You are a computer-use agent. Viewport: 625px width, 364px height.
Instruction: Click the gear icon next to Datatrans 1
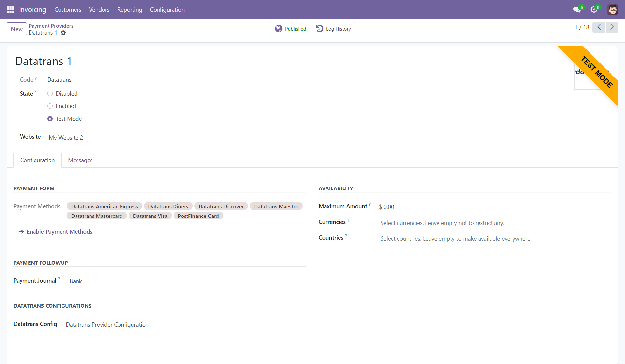[63, 33]
